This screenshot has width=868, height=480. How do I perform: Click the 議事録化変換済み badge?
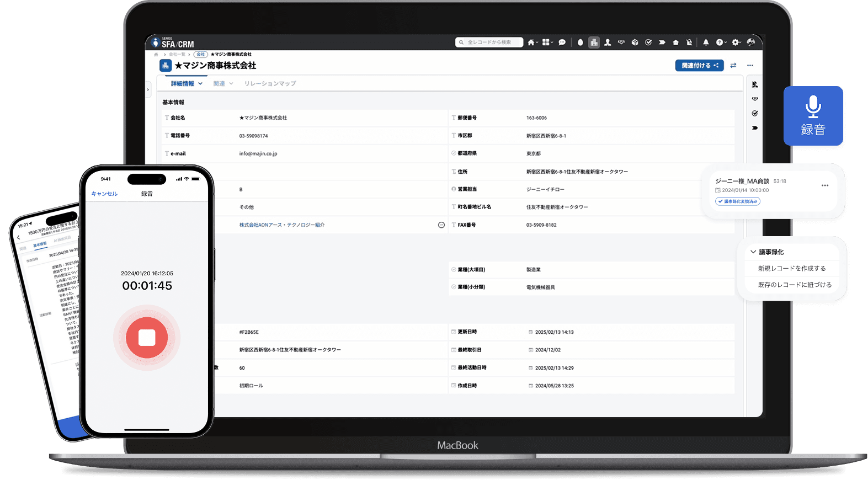(x=738, y=201)
